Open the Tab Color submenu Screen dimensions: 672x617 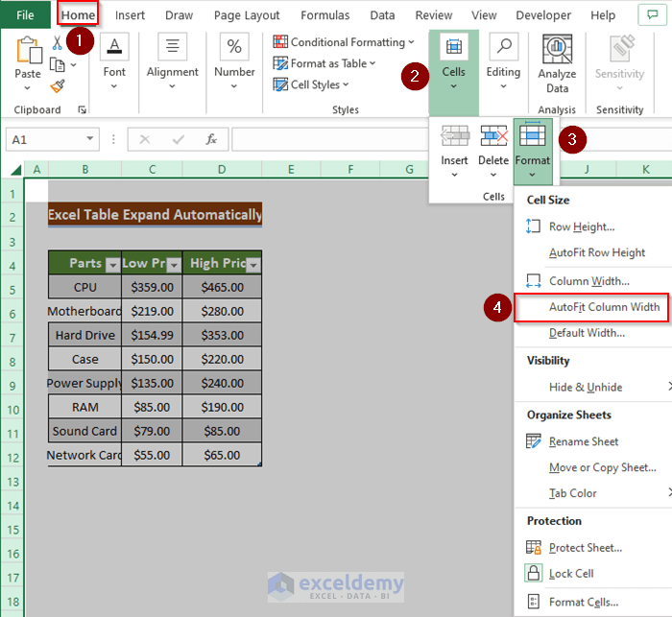pyautogui.click(x=572, y=493)
